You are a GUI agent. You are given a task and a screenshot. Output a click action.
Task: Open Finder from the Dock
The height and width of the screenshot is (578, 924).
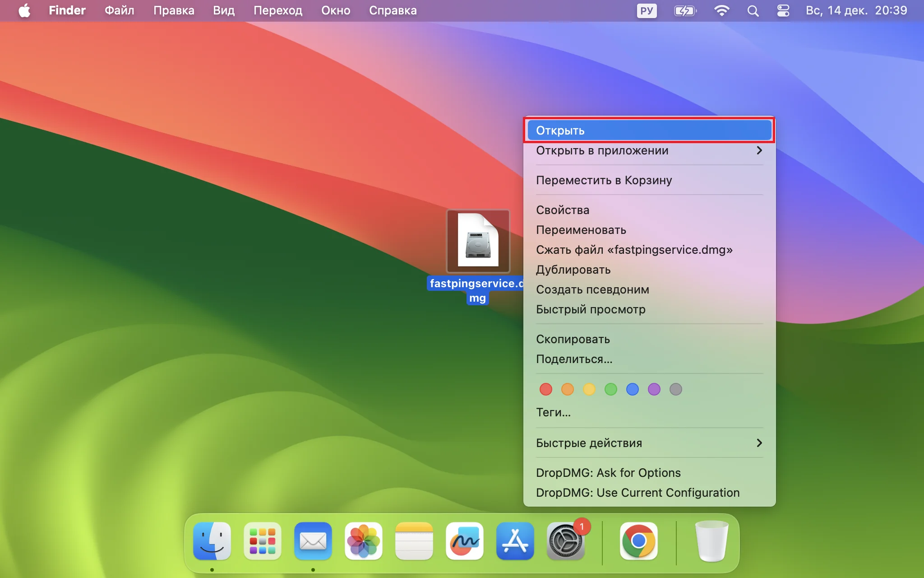click(212, 541)
